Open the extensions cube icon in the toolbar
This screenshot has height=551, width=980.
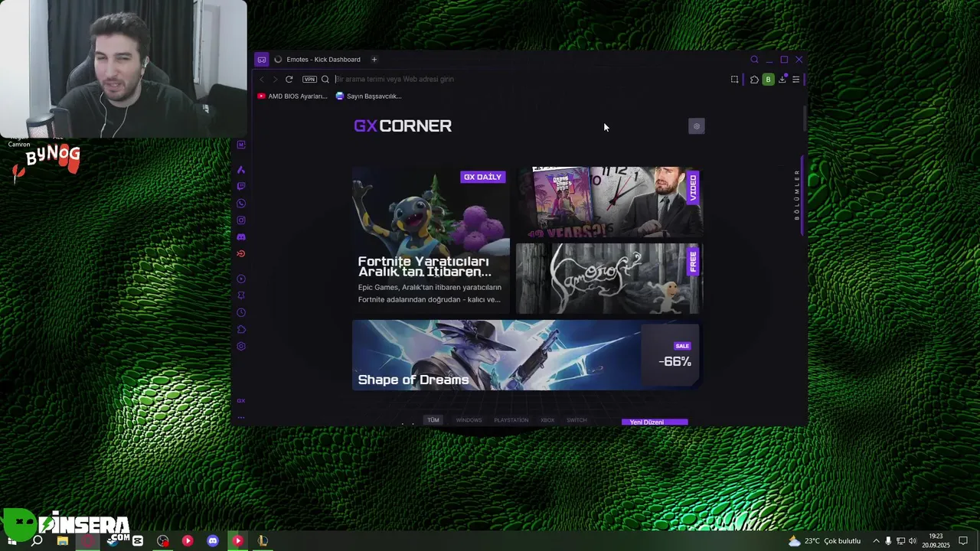click(x=754, y=80)
